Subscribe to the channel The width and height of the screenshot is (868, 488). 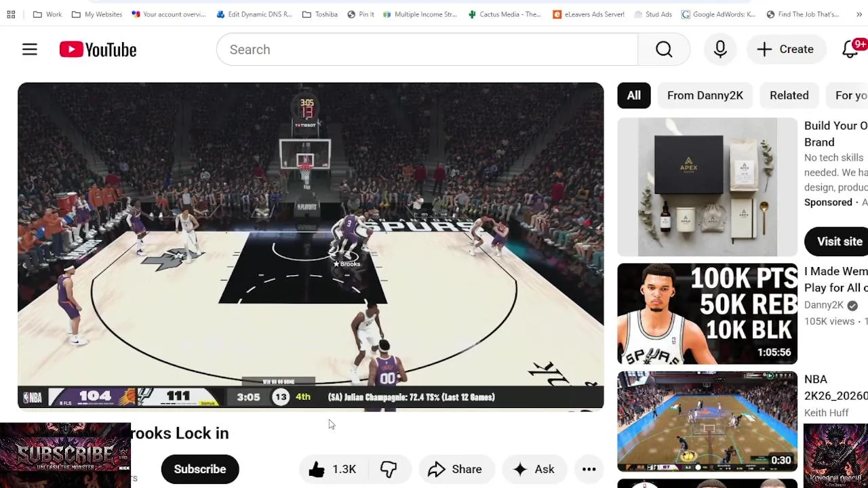click(x=200, y=469)
